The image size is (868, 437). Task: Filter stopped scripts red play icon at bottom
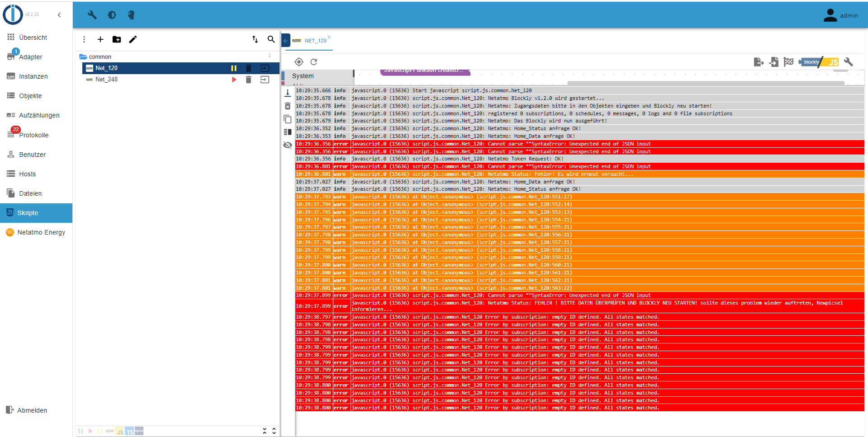pos(90,431)
